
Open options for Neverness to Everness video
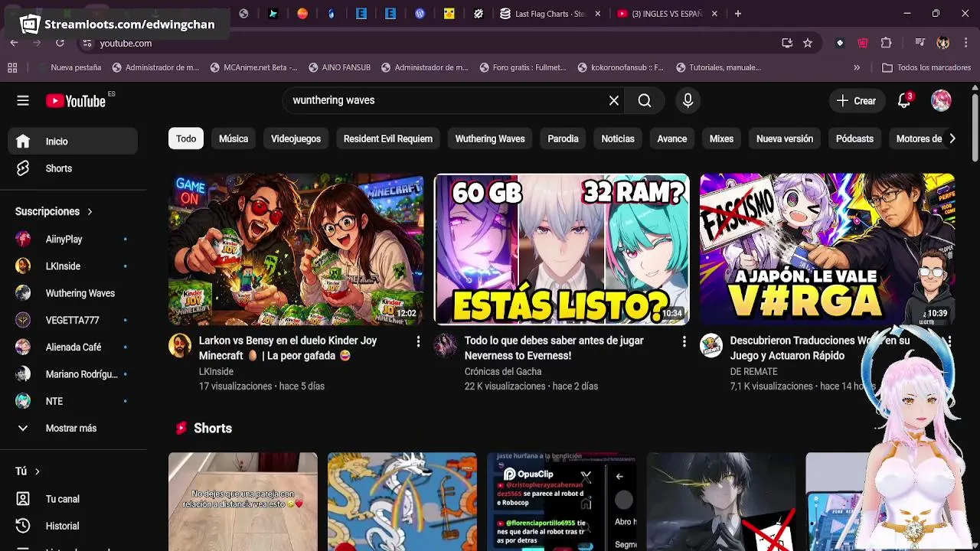tap(684, 342)
